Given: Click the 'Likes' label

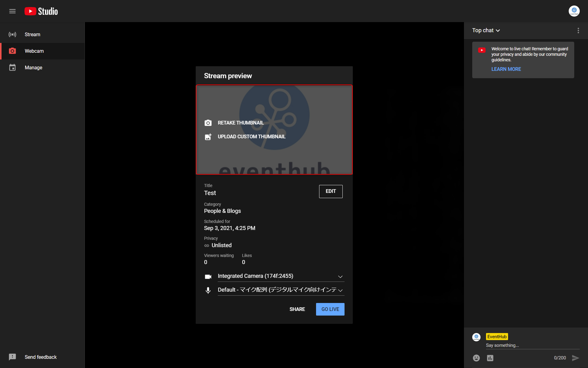Looking at the screenshot, I should pos(247,255).
